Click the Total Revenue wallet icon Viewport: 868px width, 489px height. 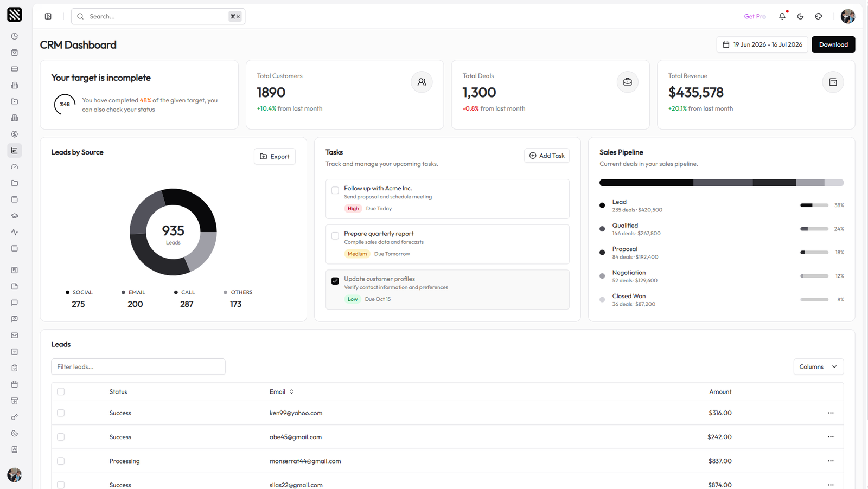pyautogui.click(x=833, y=82)
